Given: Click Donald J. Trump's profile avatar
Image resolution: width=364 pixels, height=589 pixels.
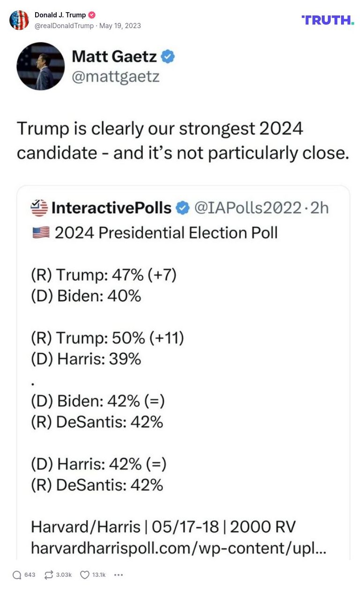Looking at the screenshot, I should coord(19,20).
